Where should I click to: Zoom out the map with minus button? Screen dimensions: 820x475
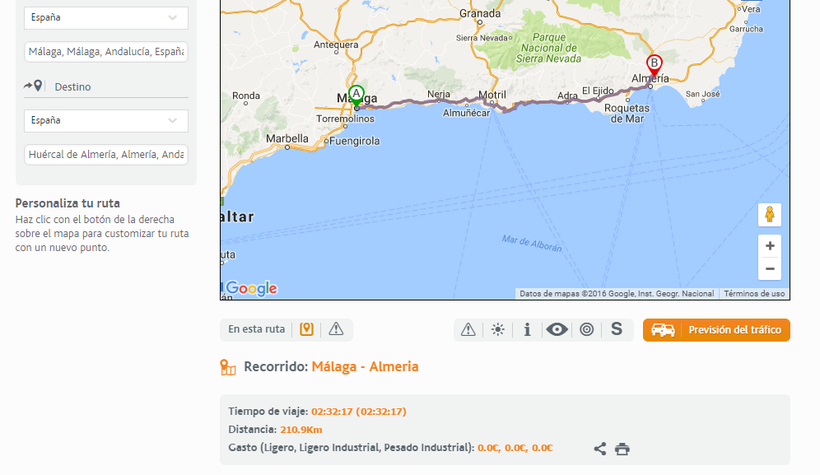pos(769,269)
